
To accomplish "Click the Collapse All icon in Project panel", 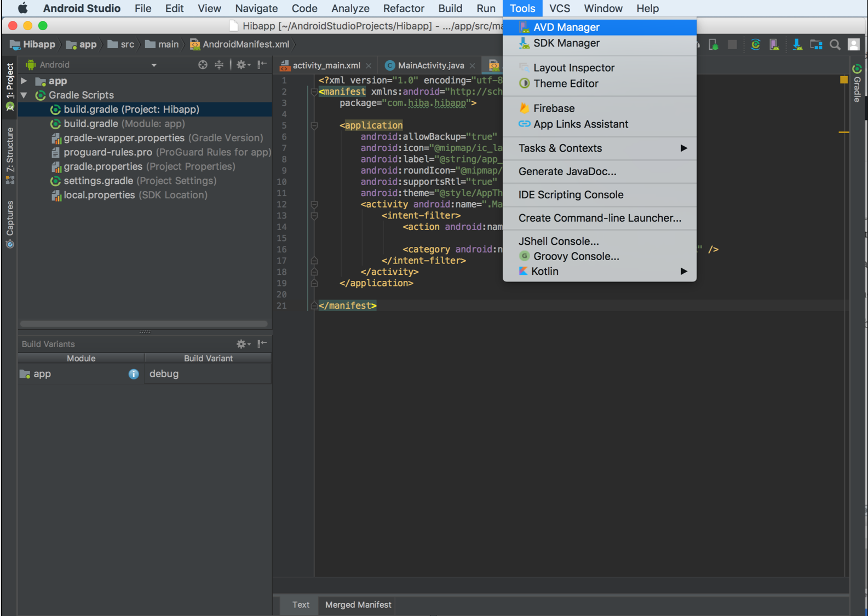I will 219,65.
